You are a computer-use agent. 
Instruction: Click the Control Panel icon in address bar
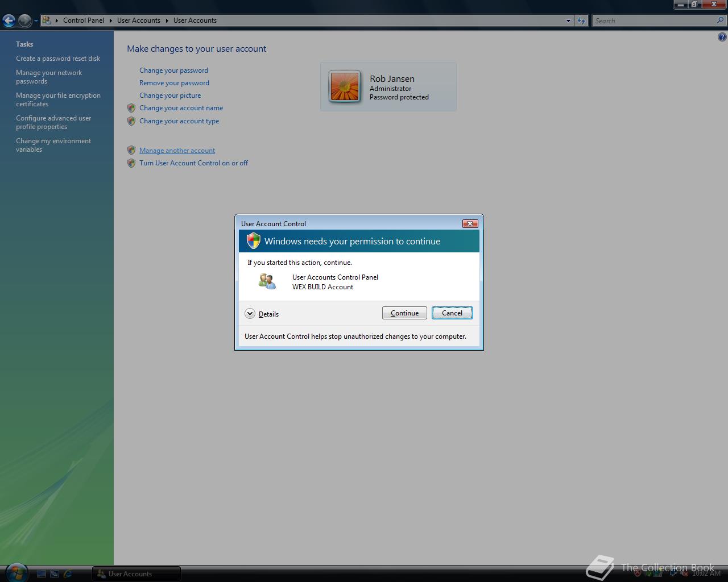pos(47,20)
